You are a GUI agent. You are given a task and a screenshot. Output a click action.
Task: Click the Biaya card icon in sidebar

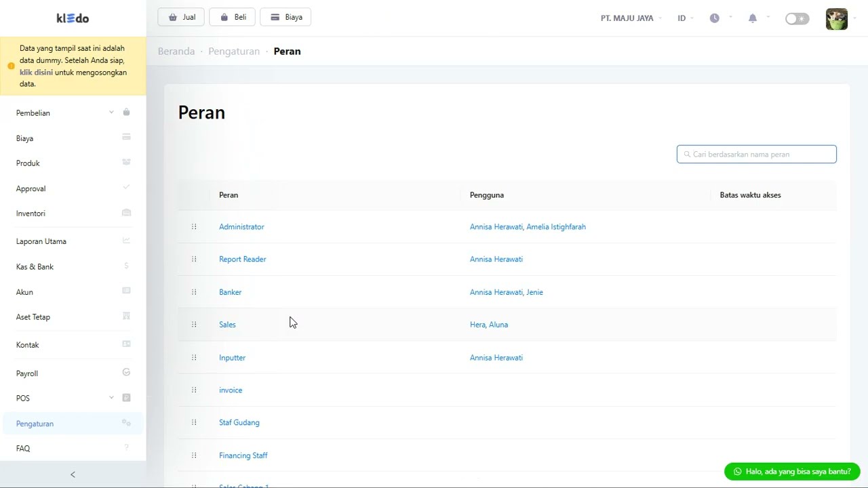coord(126,137)
